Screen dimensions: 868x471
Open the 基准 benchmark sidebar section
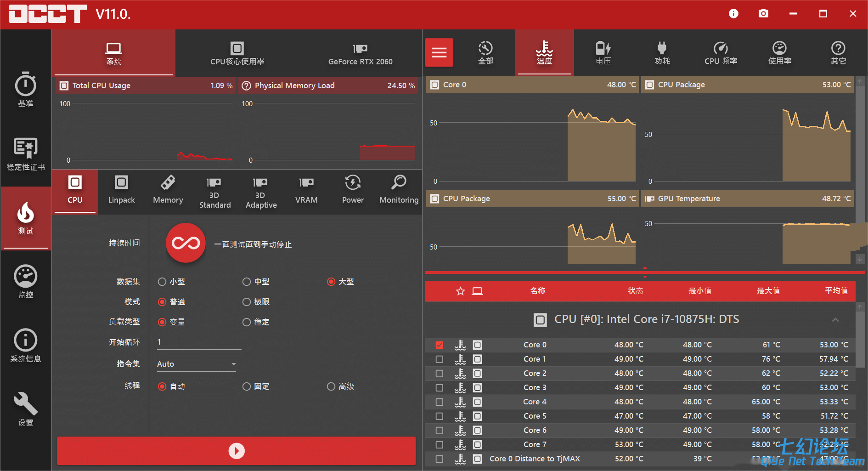(26, 90)
